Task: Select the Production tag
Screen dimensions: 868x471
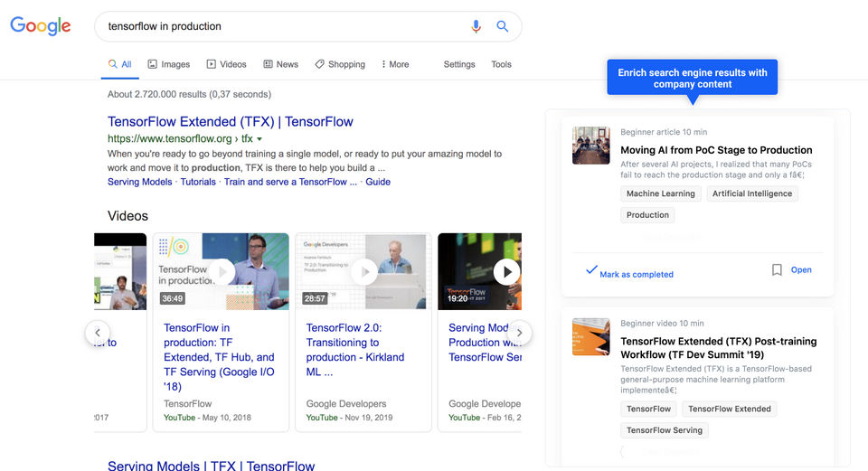Action: click(x=647, y=215)
